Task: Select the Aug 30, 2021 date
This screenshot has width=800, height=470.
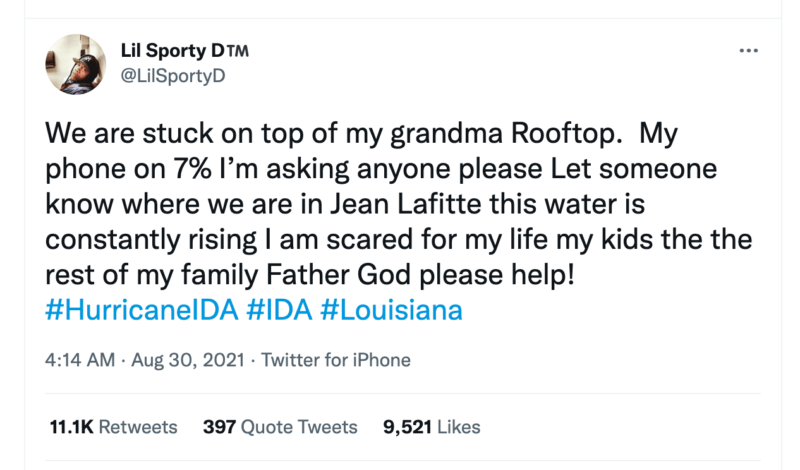Action: pyautogui.click(x=188, y=360)
